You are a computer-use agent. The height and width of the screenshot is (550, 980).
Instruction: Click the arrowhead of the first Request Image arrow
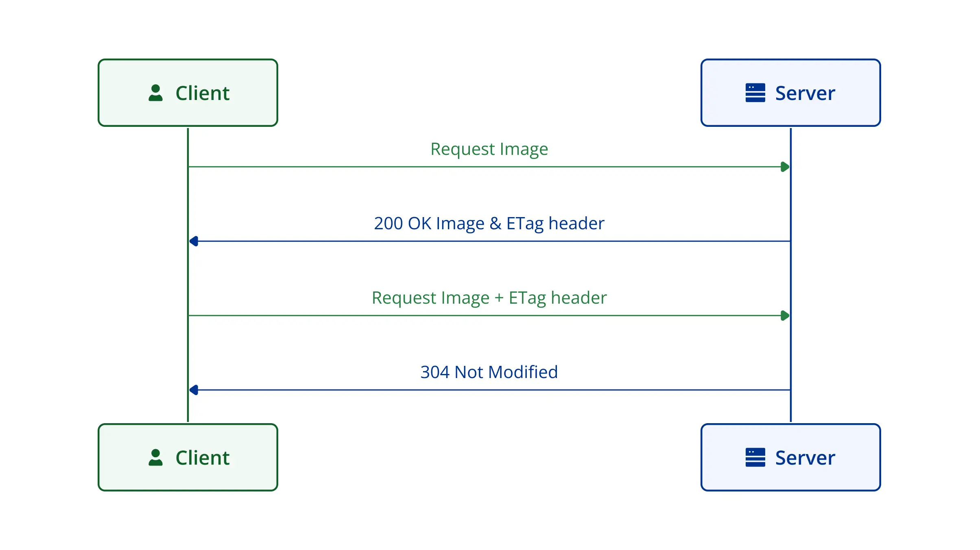click(785, 167)
